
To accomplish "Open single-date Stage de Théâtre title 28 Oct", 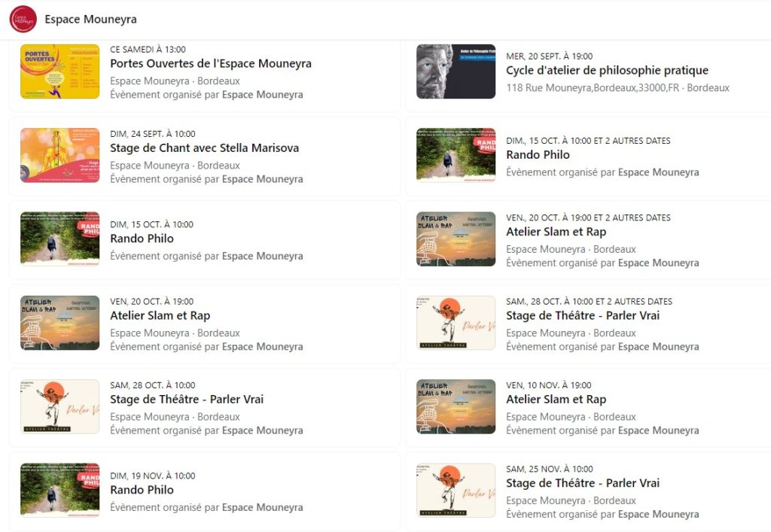I will (187, 399).
